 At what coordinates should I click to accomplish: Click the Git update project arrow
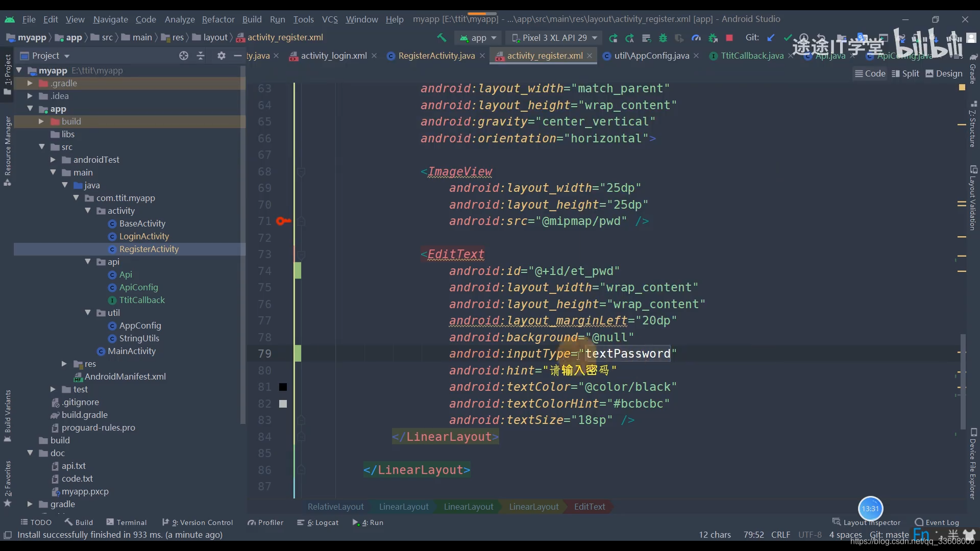tap(771, 38)
